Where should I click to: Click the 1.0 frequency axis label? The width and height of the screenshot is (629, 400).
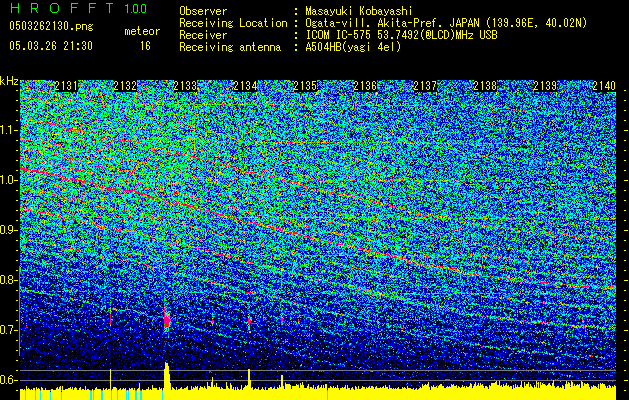tap(9, 180)
